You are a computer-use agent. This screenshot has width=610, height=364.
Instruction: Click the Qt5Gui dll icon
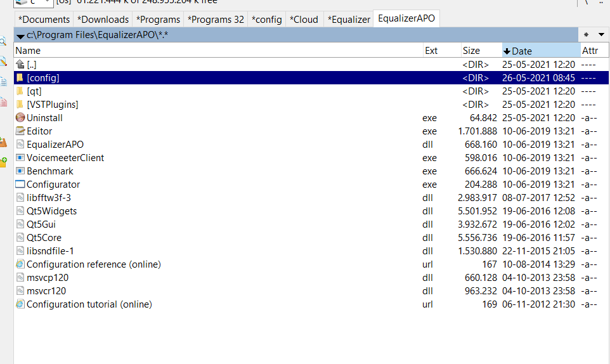(20, 224)
